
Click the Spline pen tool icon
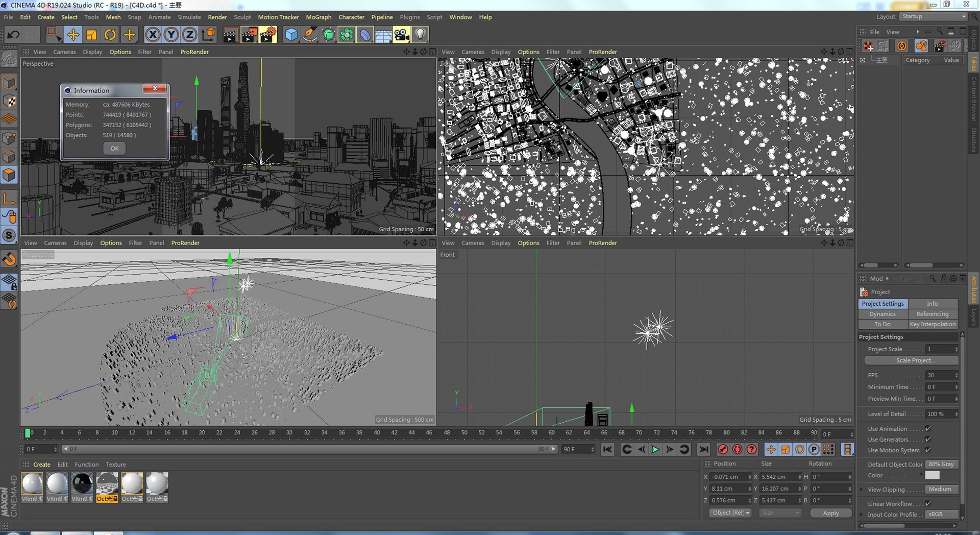click(x=310, y=35)
